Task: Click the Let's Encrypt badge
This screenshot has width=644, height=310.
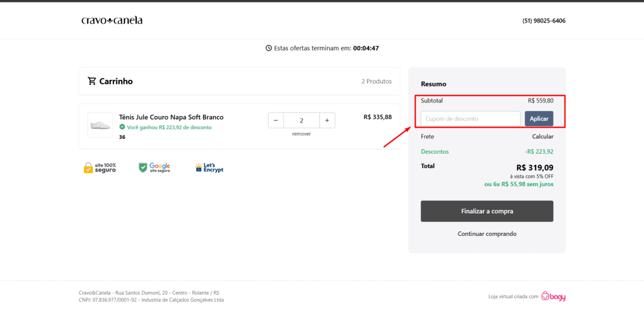Action: (209, 168)
